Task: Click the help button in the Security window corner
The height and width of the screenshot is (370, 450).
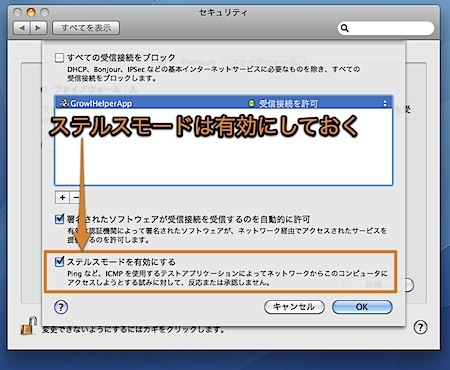Action: [420, 327]
